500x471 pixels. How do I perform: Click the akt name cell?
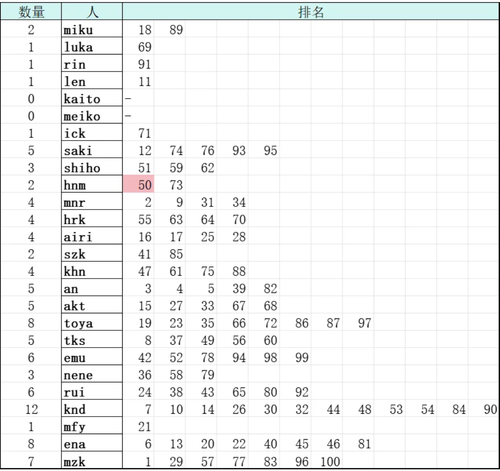click(x=92, y=306)
